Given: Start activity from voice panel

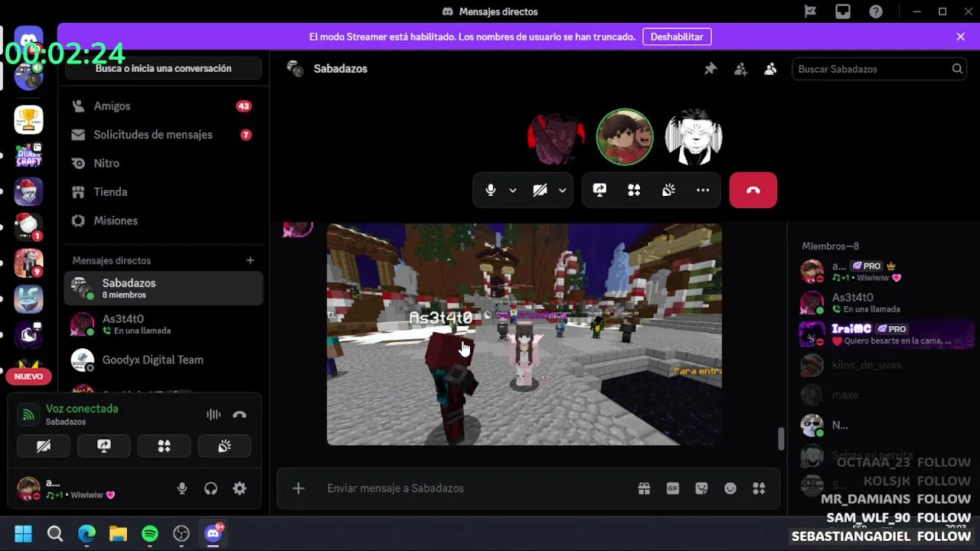Looking at the screenshot, I should click(x=164, y=446).
